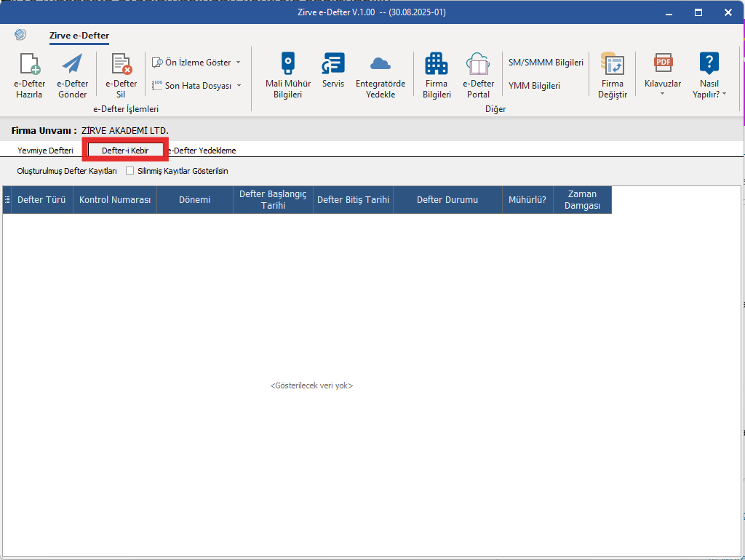Sort by Zaman Damgası column header

[x=583, y=200]
